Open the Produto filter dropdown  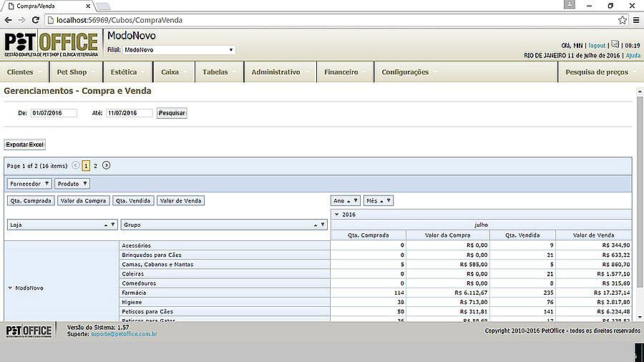pos(73,184)
